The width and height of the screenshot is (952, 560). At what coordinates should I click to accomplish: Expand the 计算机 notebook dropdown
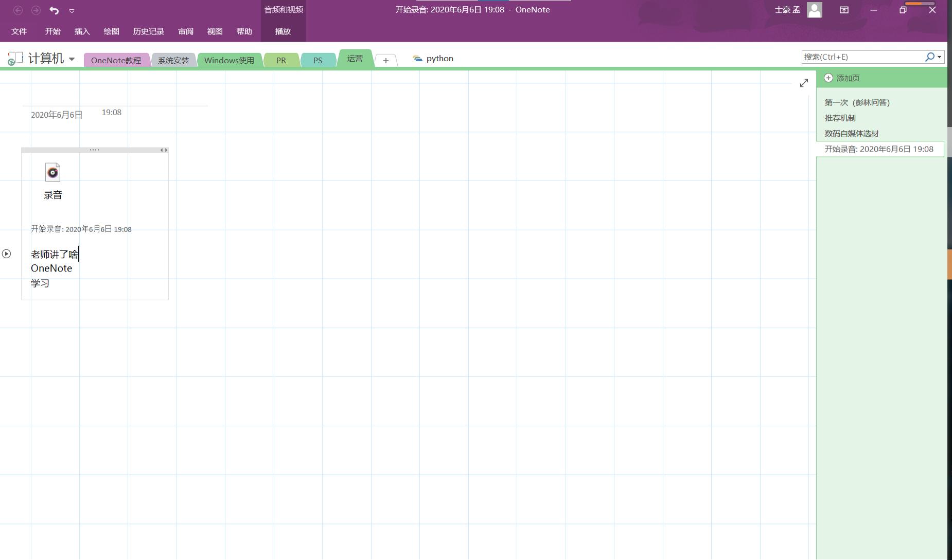point(72,59)
